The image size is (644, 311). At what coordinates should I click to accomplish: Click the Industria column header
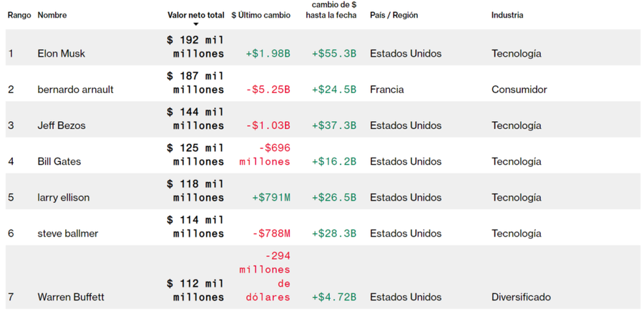click(x=507, y=15)
